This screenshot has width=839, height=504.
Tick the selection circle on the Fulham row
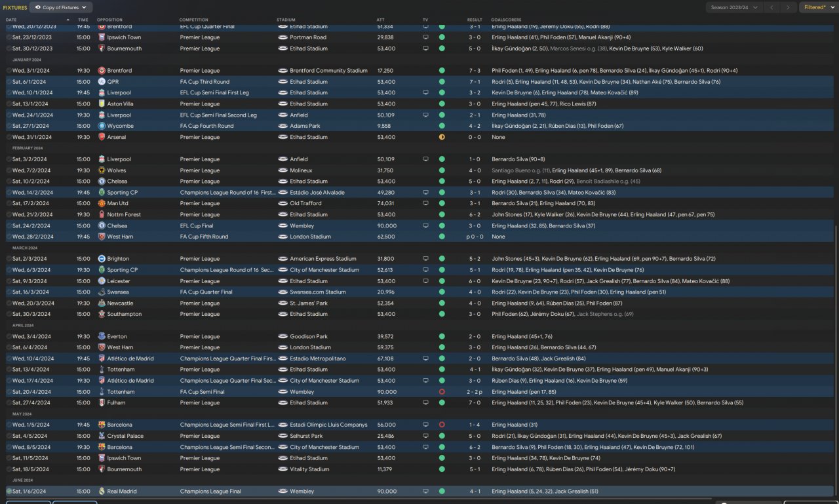9,403
